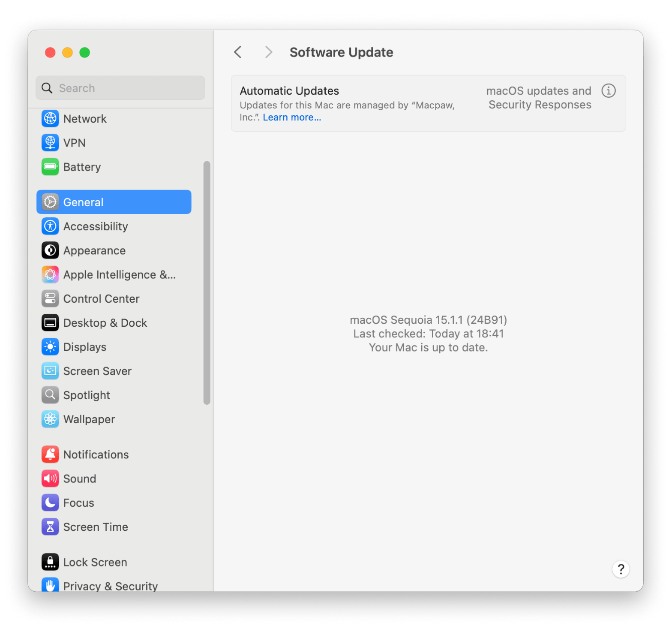Open the Privacy & Security hand icon

(50, 585)
